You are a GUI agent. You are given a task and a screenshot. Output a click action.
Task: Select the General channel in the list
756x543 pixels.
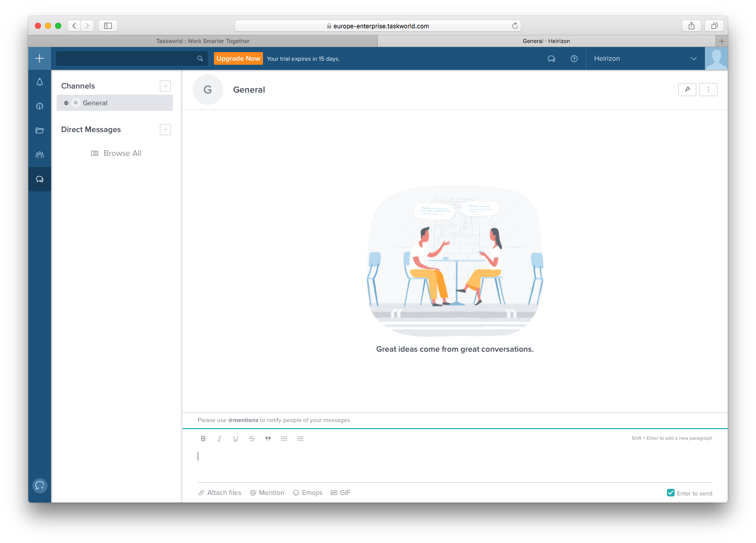tap(115, 103)
